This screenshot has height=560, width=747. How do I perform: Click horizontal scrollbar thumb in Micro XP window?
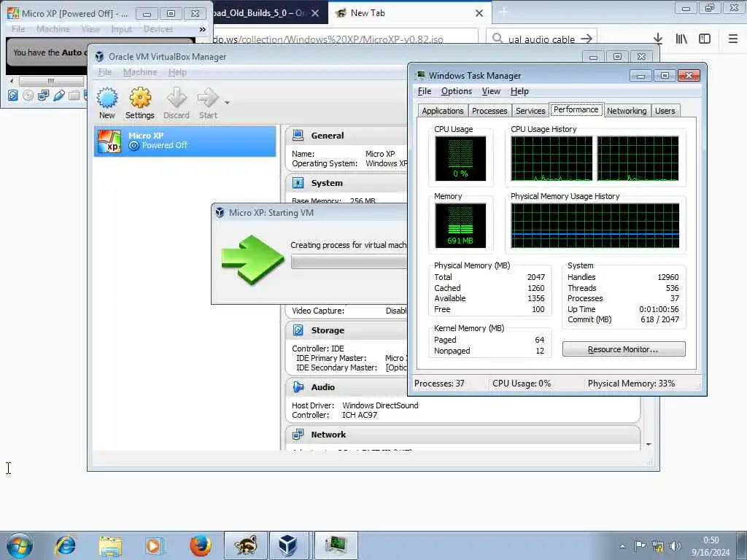[x=51, y=81]
